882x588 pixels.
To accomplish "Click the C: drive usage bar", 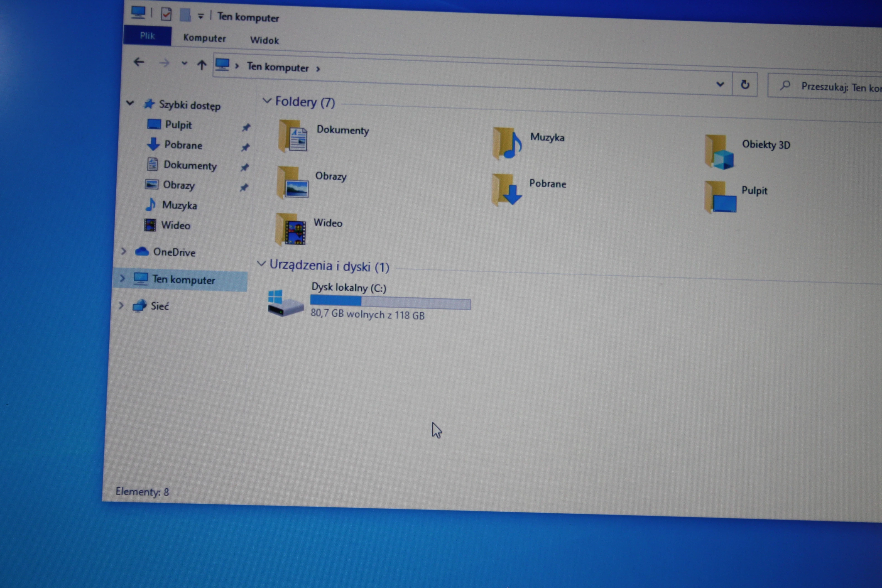I will (x=390, y=302).
